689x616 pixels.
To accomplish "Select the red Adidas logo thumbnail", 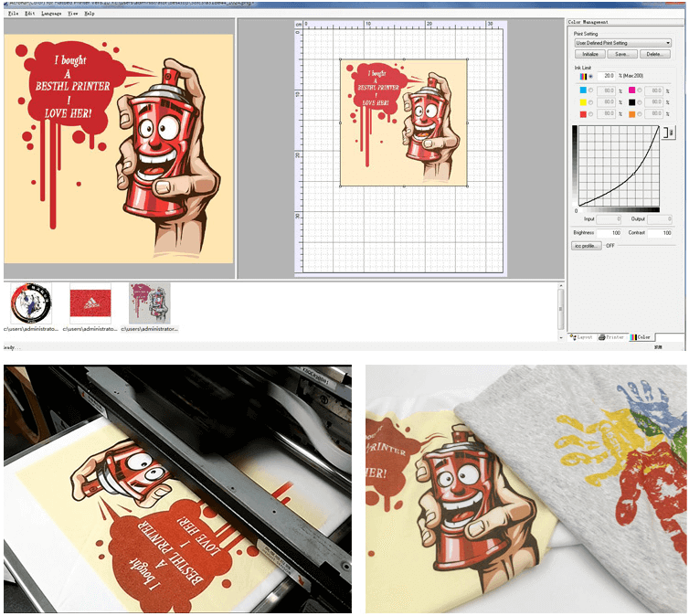I will [90, 303].
